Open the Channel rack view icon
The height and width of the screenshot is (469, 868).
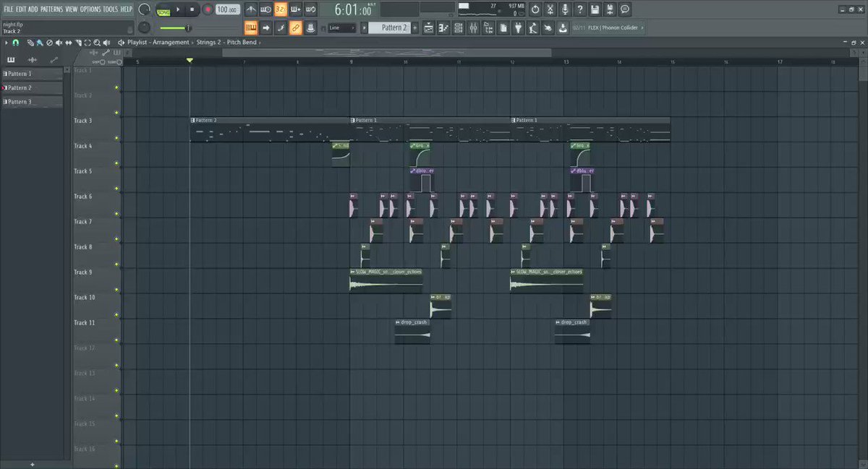(x=459, y=27)
